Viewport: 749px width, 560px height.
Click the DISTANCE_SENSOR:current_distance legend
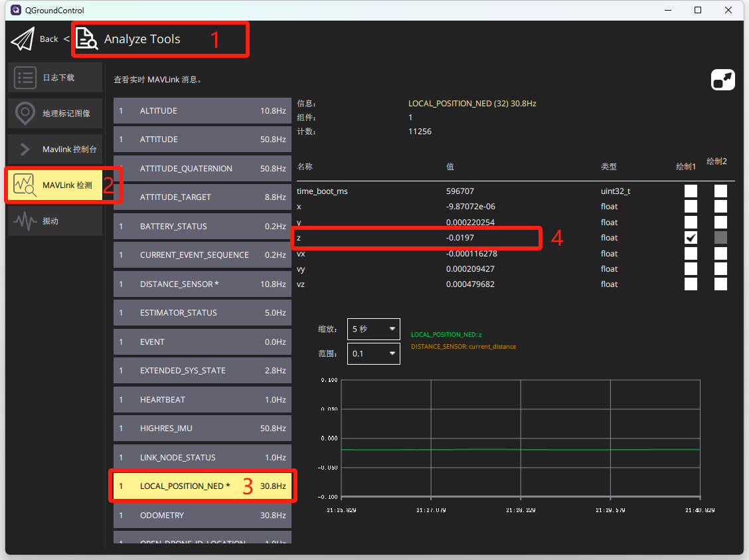click(x=463, y=346)
